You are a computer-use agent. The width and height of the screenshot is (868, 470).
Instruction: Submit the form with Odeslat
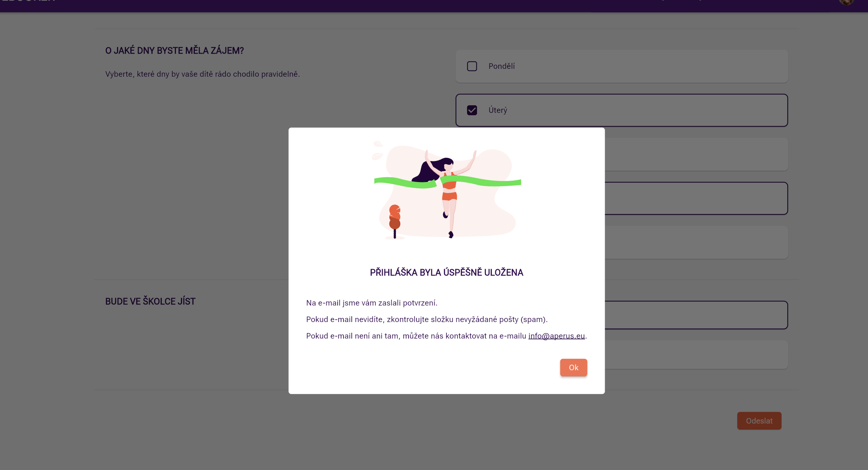click(x=759, y=421)
